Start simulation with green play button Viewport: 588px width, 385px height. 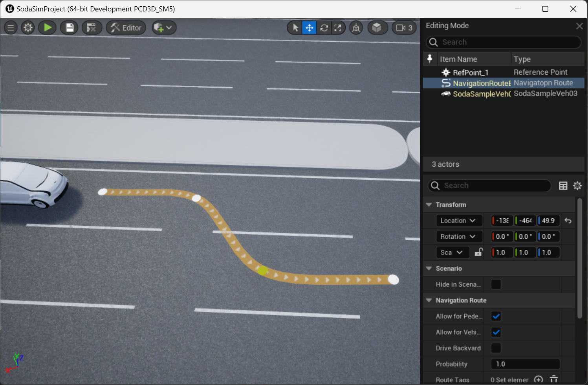coord(48,28)
